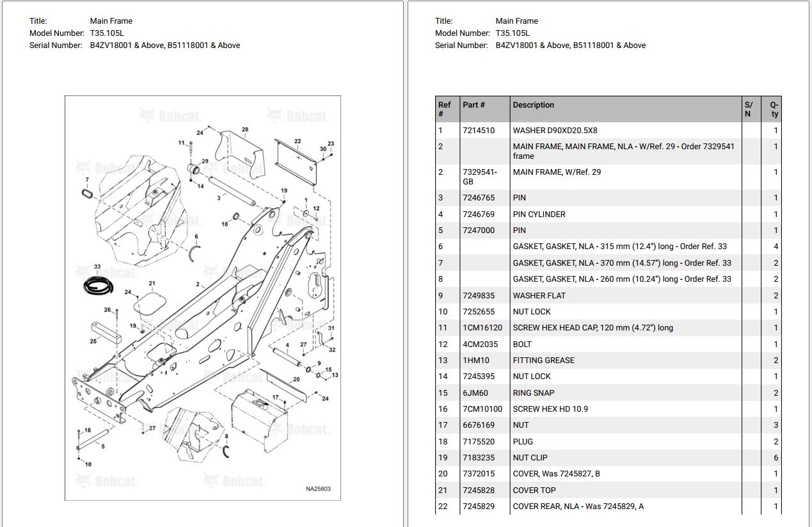Click the serial number text on the right page

pyautogui.click(x=571, y=45)
